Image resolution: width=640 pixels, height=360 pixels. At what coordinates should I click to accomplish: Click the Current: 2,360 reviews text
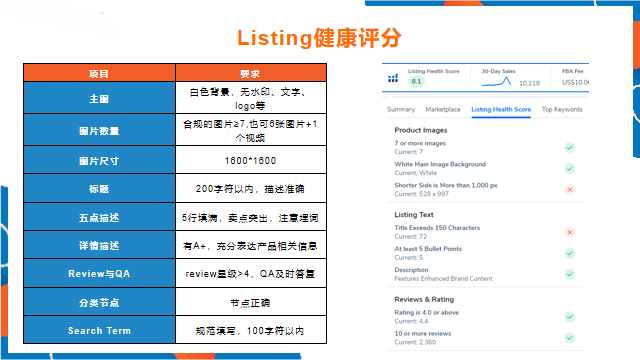coord(415,342)
